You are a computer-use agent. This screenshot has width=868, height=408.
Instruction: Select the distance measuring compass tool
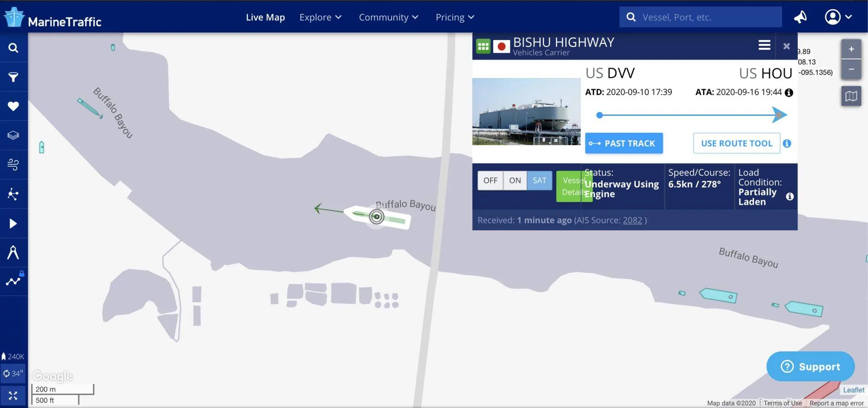click(x=13, y=252)
